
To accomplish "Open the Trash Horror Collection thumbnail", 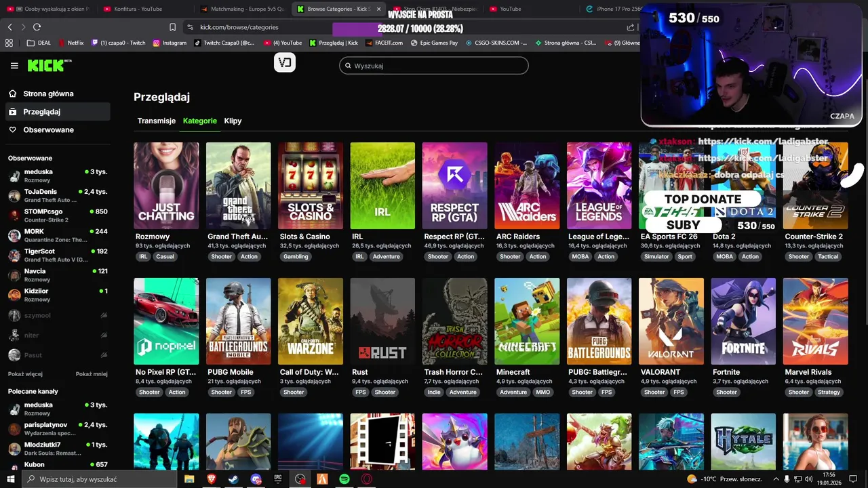I will (454, 321).
